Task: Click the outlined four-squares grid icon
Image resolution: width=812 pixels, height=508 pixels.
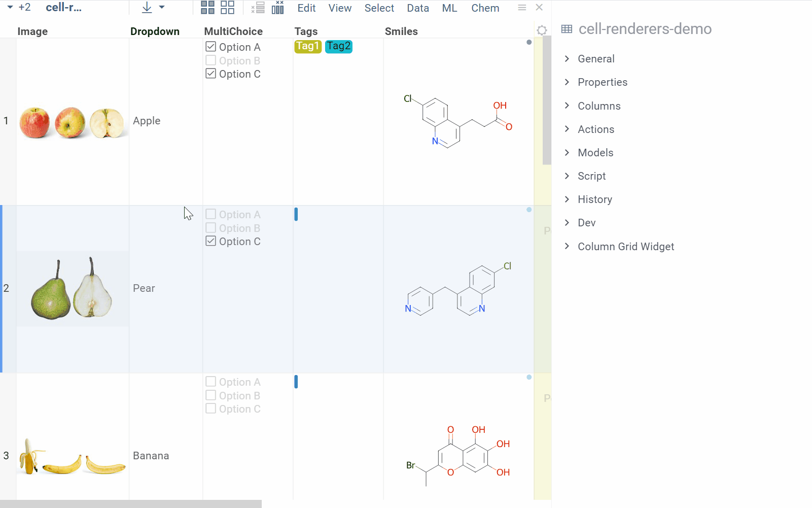Action: 227,8
